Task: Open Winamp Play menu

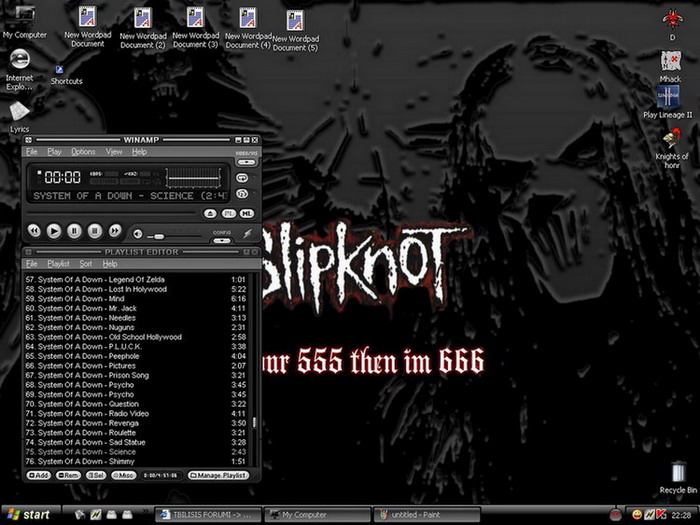Action: tap(54, 152)
